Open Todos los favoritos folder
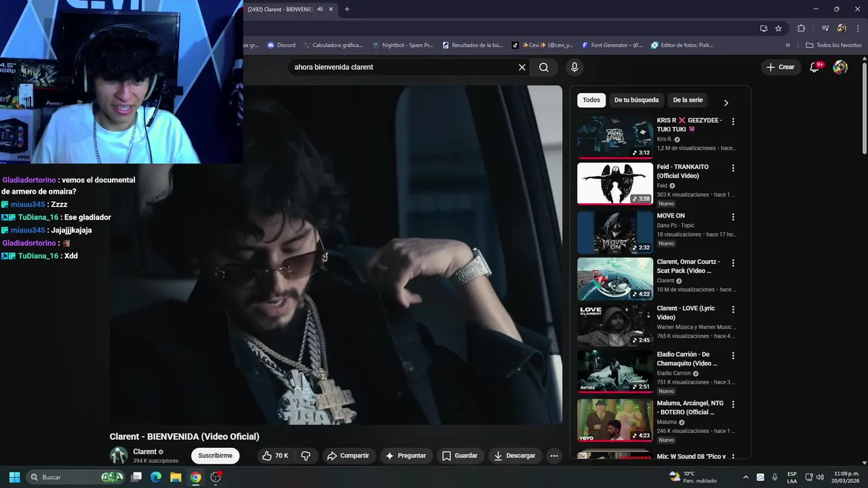This screenshot has height=488, width=868. (x=833, y=45)
